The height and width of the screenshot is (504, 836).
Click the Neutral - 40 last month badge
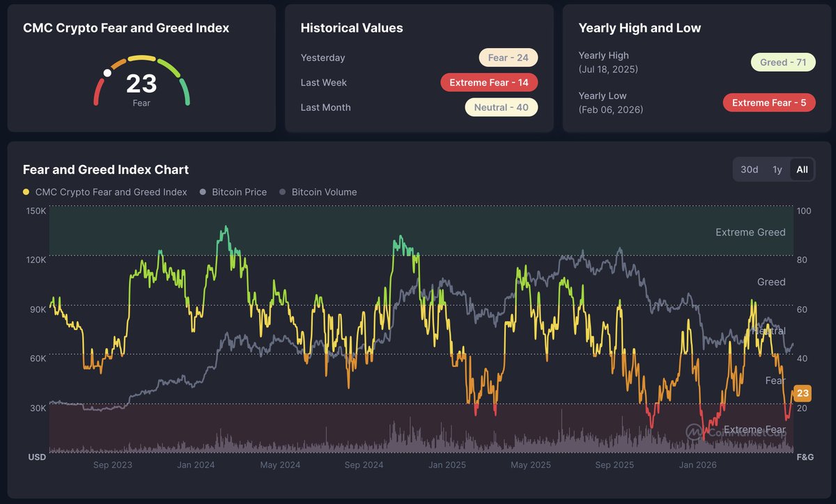coord(501,107)
